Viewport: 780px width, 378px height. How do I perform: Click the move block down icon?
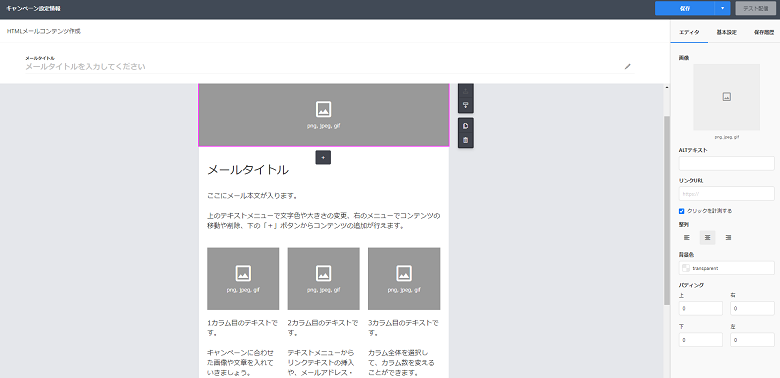466,105
